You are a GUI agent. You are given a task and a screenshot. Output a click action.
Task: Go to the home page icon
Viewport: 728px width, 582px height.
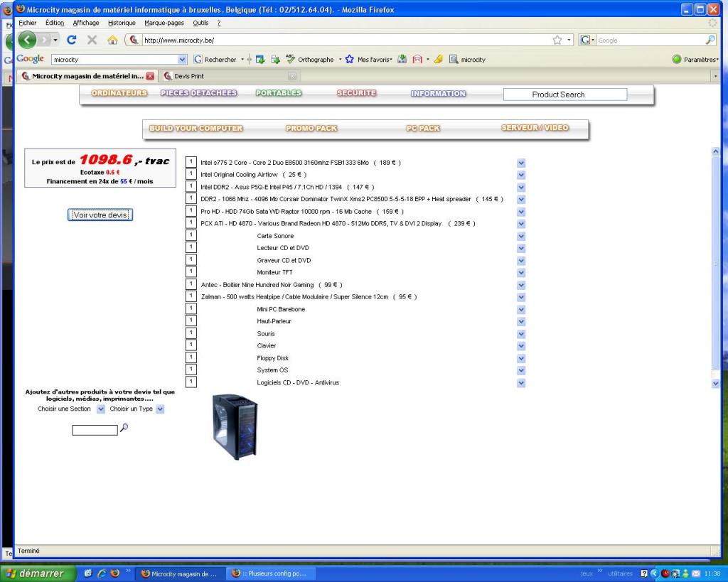point(112,40)
